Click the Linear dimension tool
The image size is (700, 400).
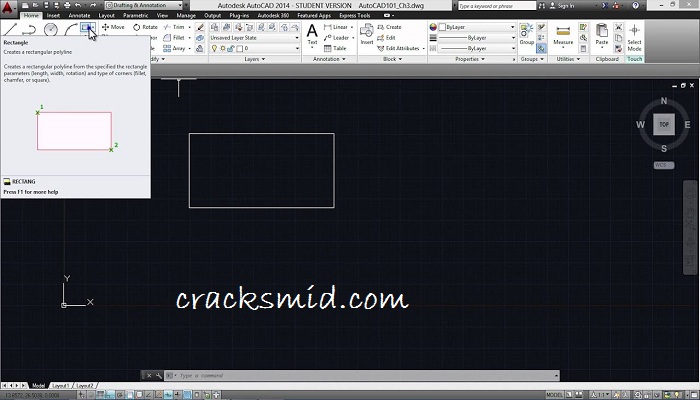click(336, 27)
